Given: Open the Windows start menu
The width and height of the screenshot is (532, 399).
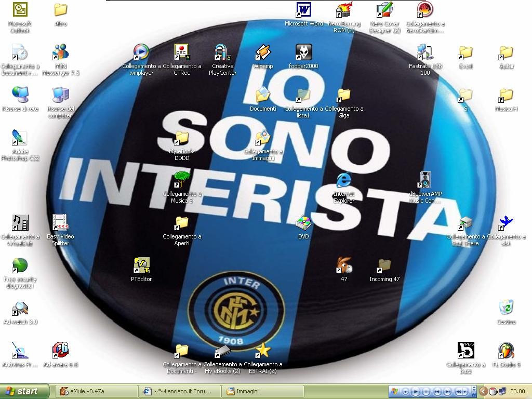Looking at the screenshot, I should click(24, 392).
